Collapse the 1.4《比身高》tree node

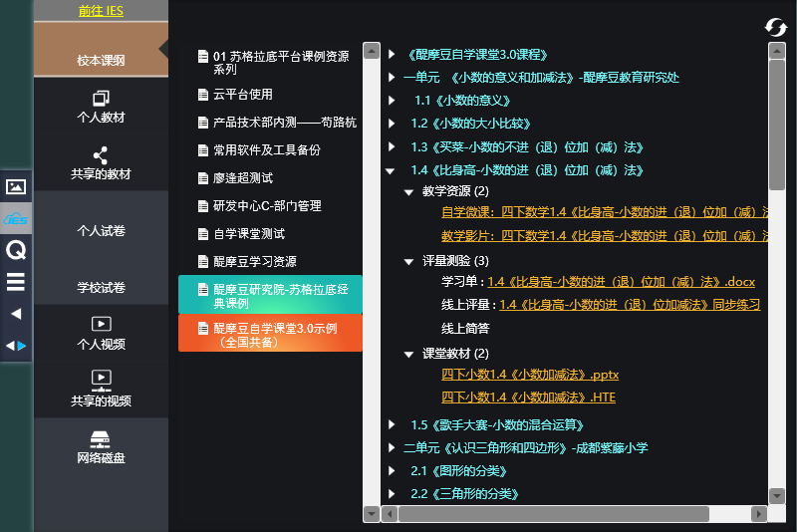tap(392, 170)
